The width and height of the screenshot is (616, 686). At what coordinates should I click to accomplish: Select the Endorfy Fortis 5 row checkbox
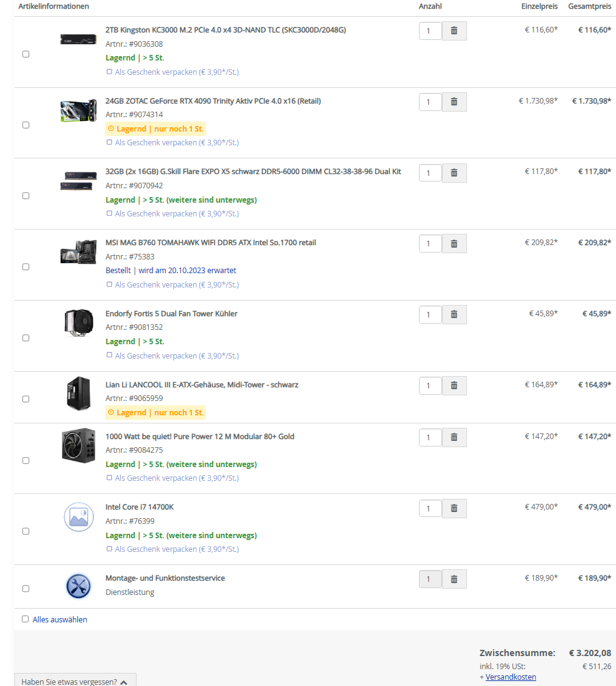click(26, 338)
